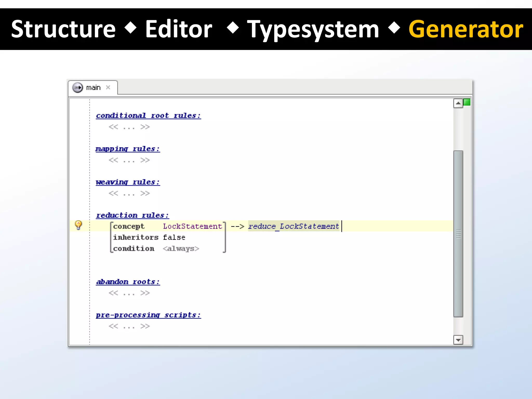Click the green status indicator square

[x=467, y=102]
